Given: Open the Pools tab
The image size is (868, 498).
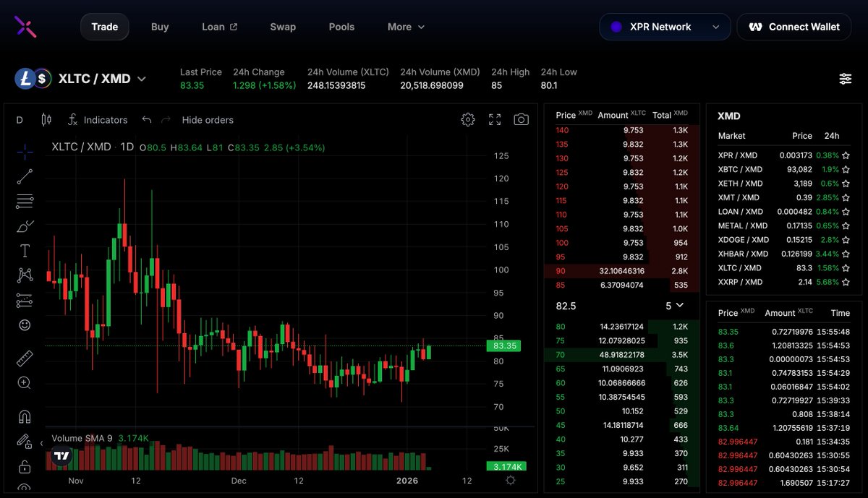Looking at the screenshot, I should 341,27.
